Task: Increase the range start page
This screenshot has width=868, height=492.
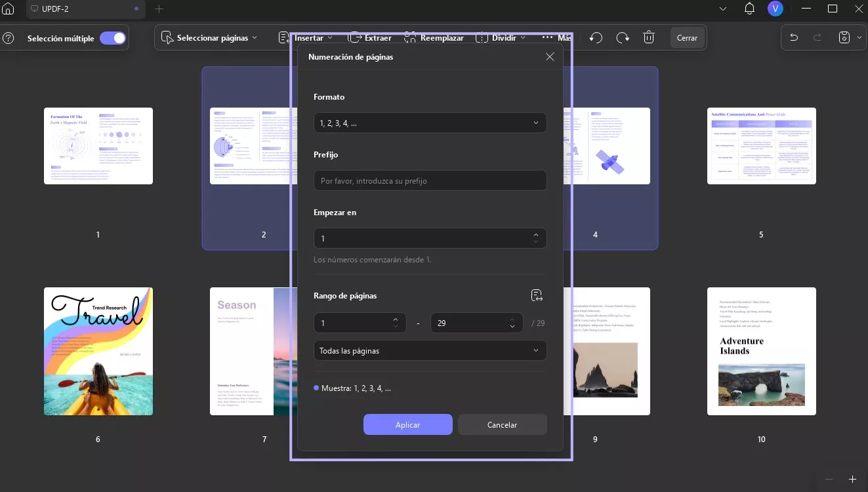Action: tap(396, 319)
